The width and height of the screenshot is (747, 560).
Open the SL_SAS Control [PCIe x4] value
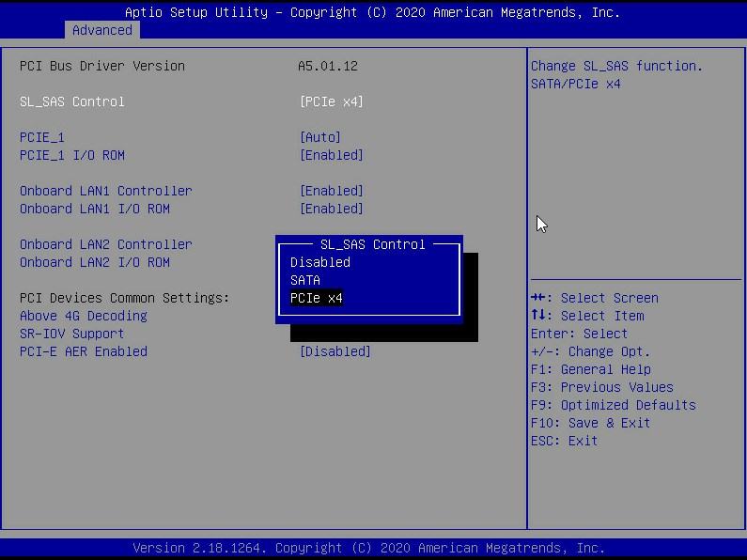(x=332, y=101)
